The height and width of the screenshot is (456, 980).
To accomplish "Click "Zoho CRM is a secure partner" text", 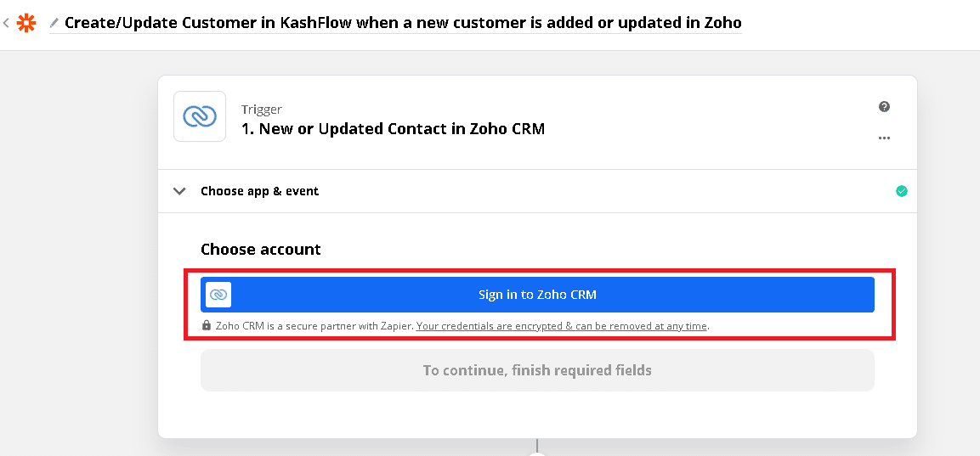I will 314,325.
